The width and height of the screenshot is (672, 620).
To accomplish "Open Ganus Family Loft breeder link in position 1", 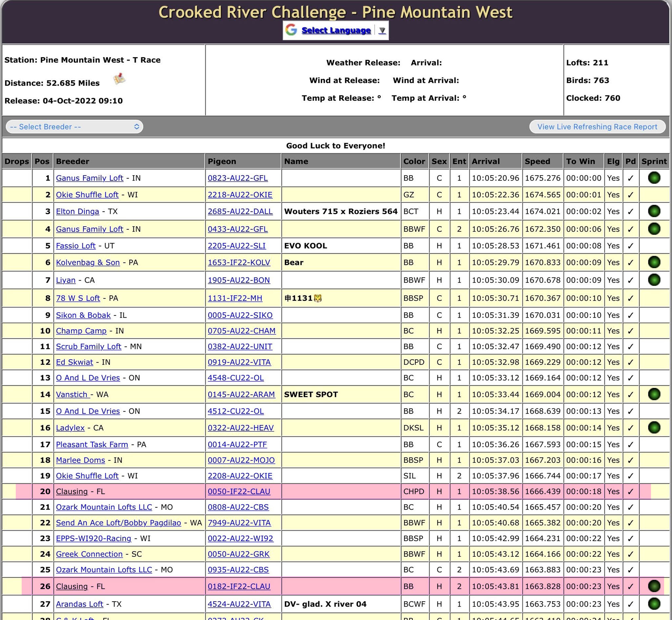I will [90, 178].
